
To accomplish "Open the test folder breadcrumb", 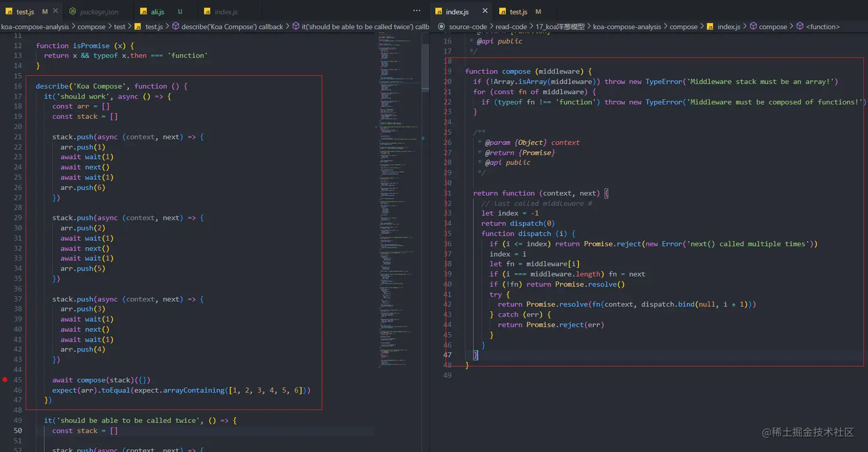I will click(x=119, y=26).
